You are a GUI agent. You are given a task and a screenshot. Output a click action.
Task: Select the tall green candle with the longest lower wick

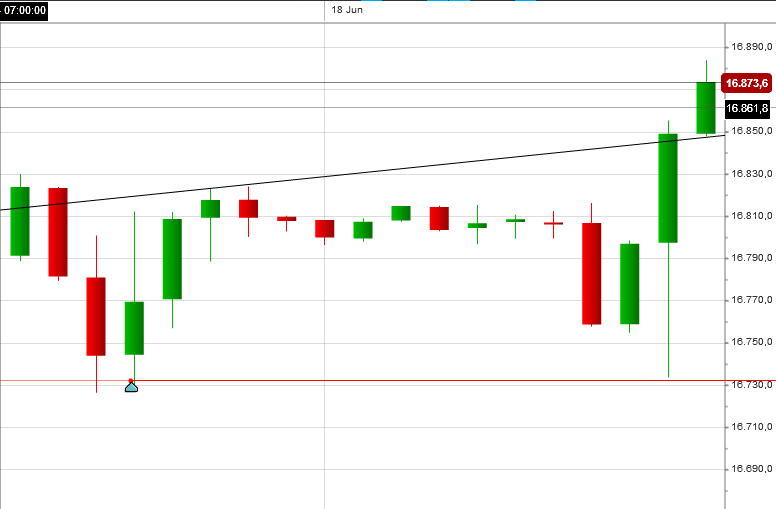point(668,188)
